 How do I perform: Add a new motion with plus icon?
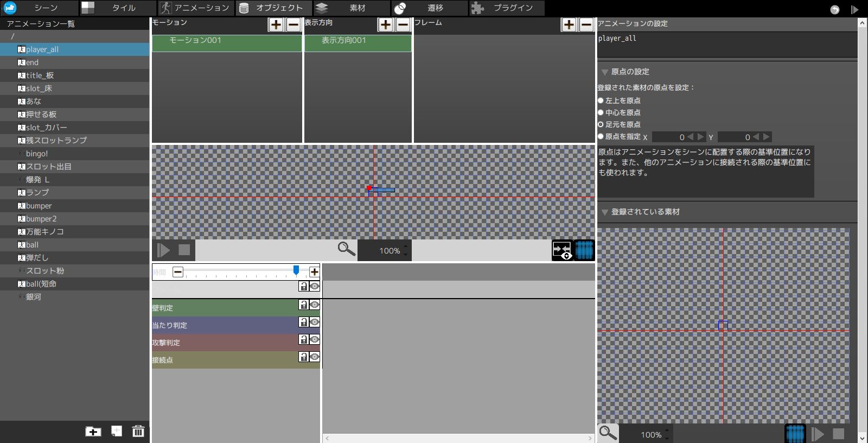(276, 24)
